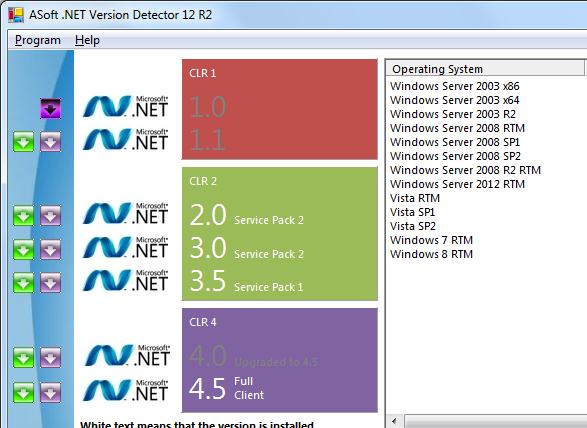Click the purple arrow icon for .NET 3.5
The image size is (587, 428).
pyautogui.click(x=51, y=282)
